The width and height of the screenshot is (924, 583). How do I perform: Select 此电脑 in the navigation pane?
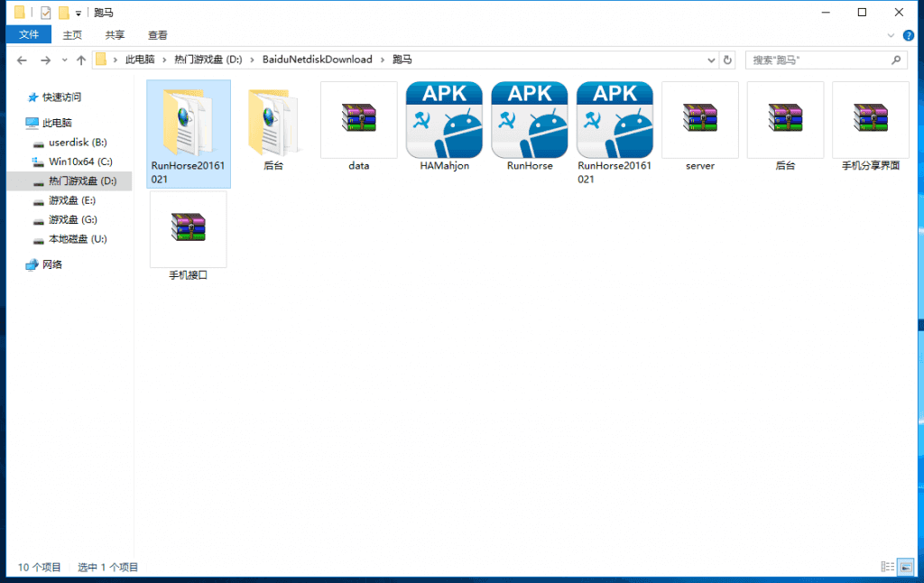57,123
